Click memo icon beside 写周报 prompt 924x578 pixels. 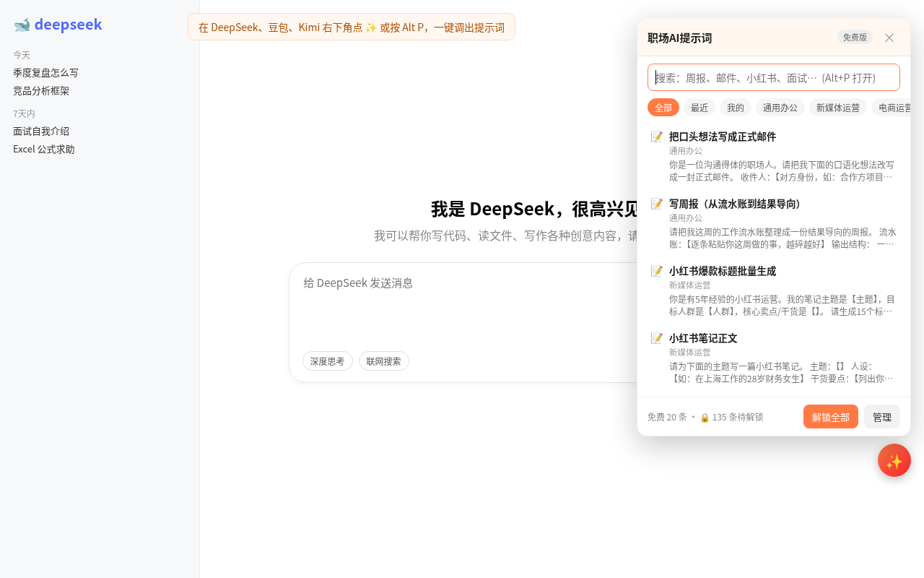click(657, 204)
